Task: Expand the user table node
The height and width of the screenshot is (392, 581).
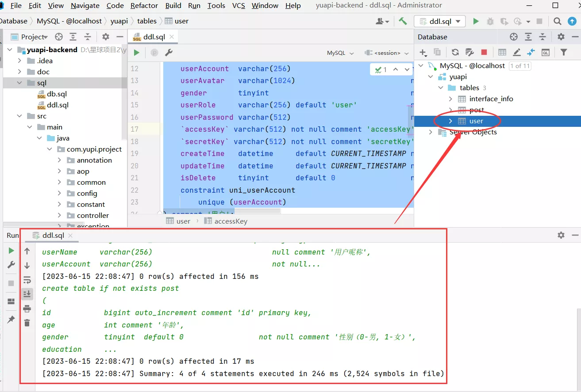Action: [450, 121]
